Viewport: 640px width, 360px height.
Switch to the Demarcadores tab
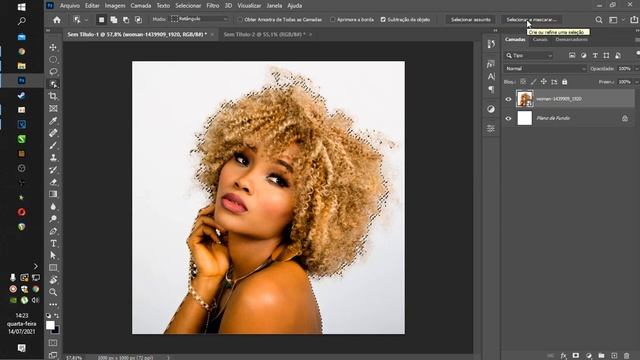[571, 40]
